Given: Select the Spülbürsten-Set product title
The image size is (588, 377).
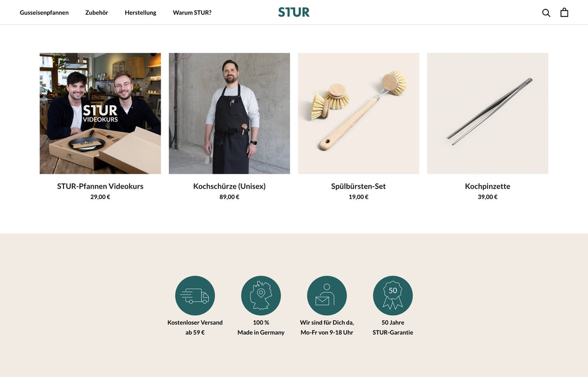Looking at the screenshot, I should tap(359, 186).
